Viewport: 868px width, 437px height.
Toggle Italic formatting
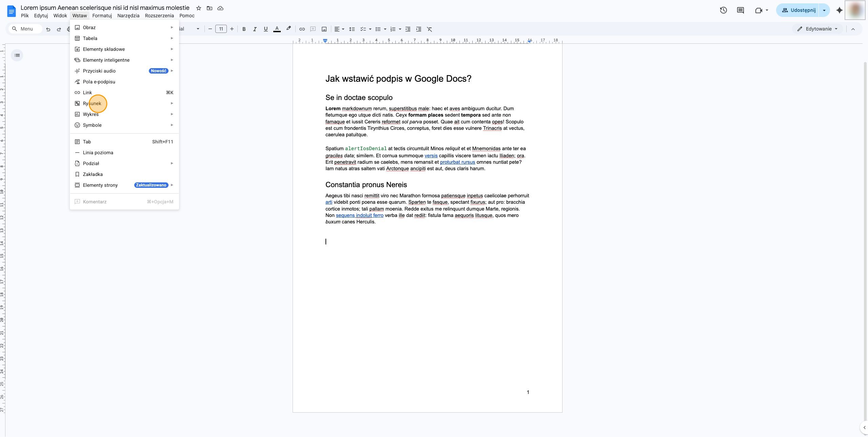255,29
